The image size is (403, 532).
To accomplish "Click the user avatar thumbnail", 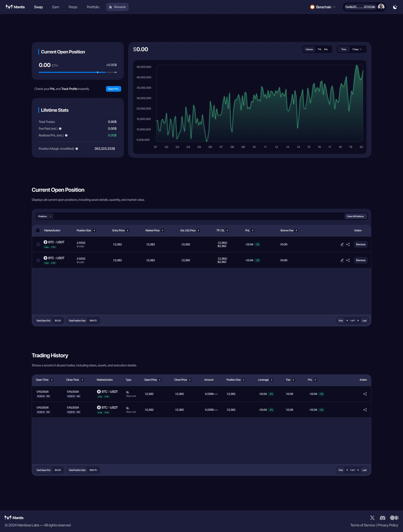I will (381, 7).
